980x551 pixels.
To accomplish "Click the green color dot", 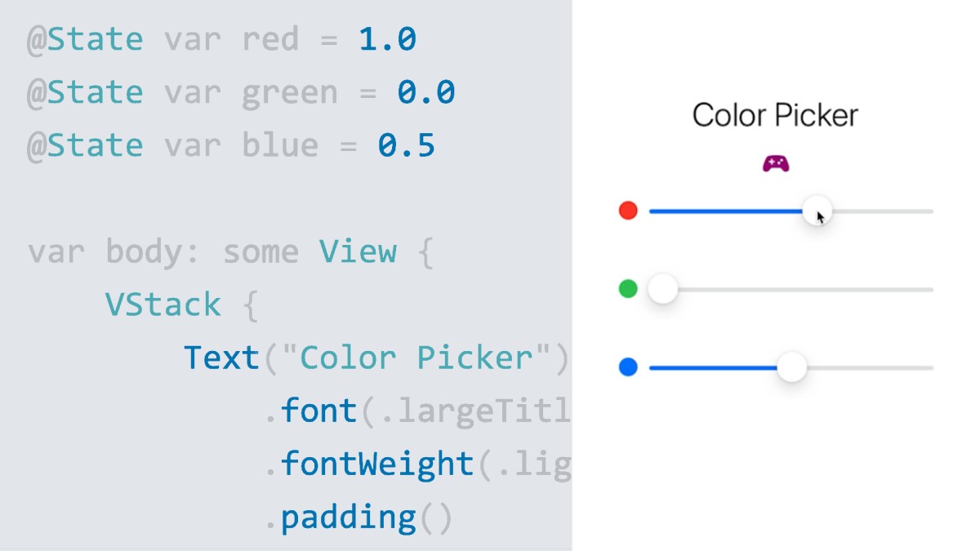I will [x=628, y=289].
